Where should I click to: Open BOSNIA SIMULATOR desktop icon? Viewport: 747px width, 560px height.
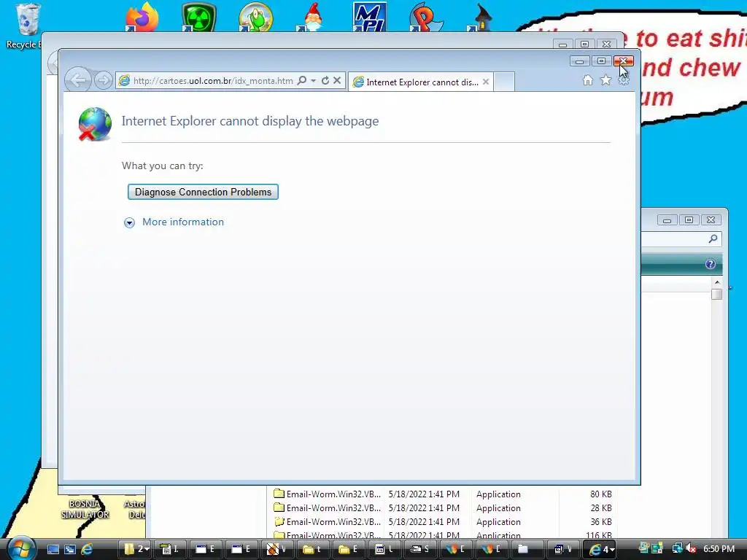point(85,508)
